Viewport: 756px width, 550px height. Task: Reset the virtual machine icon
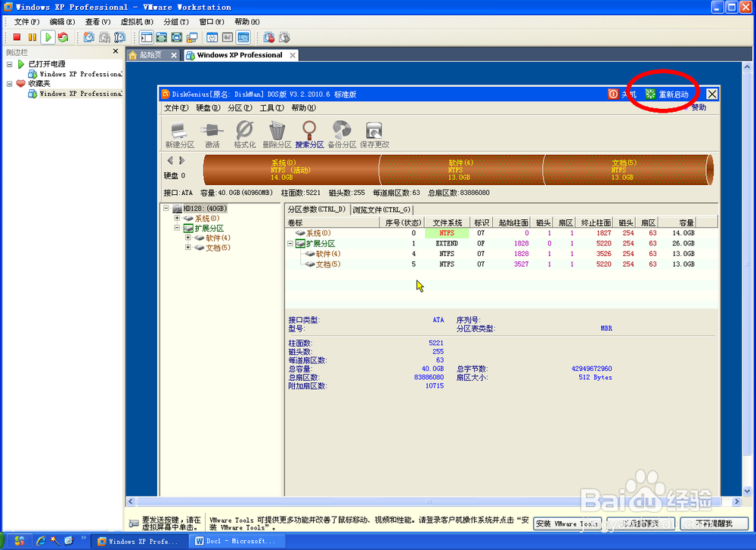64,37
